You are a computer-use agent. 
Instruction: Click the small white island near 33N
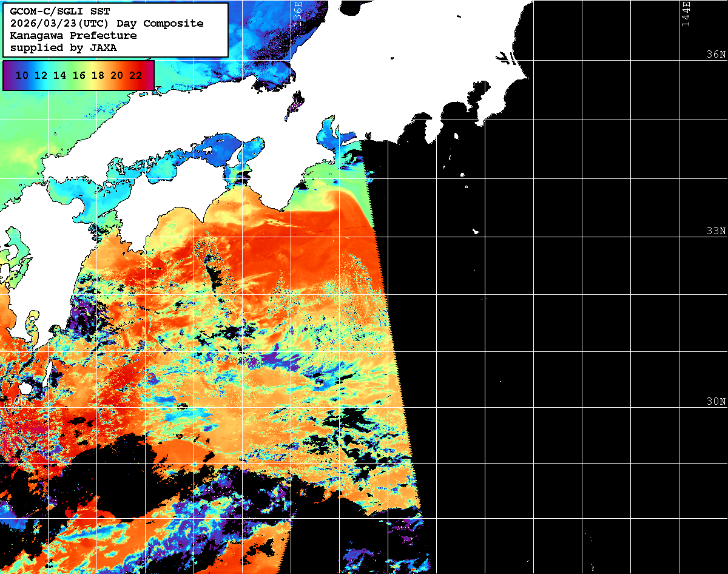(x=476, y=231)
